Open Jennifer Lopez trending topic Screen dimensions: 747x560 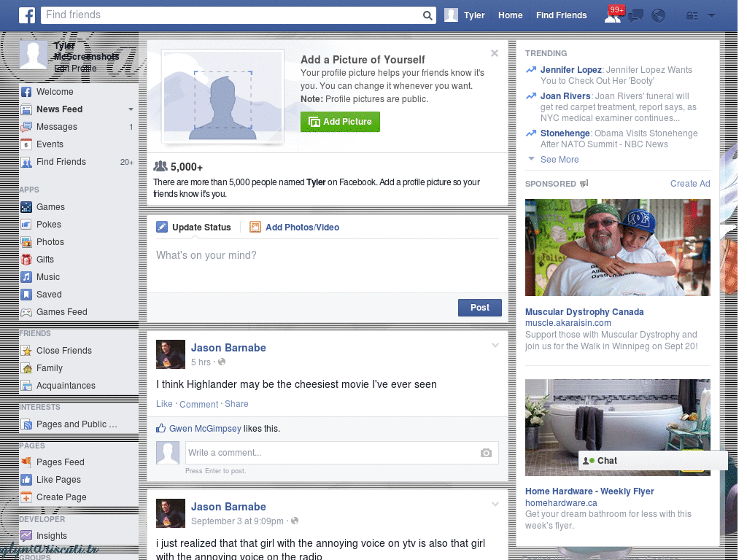point(570,70)
